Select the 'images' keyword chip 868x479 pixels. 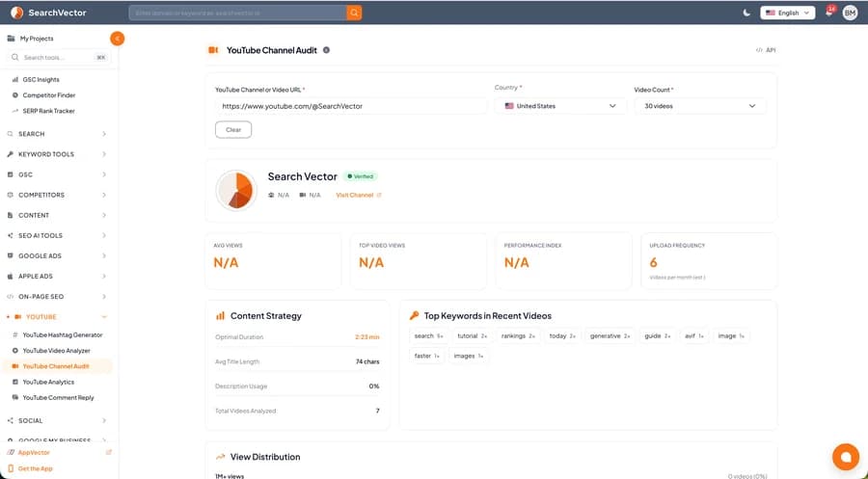(x=469, y=356)
